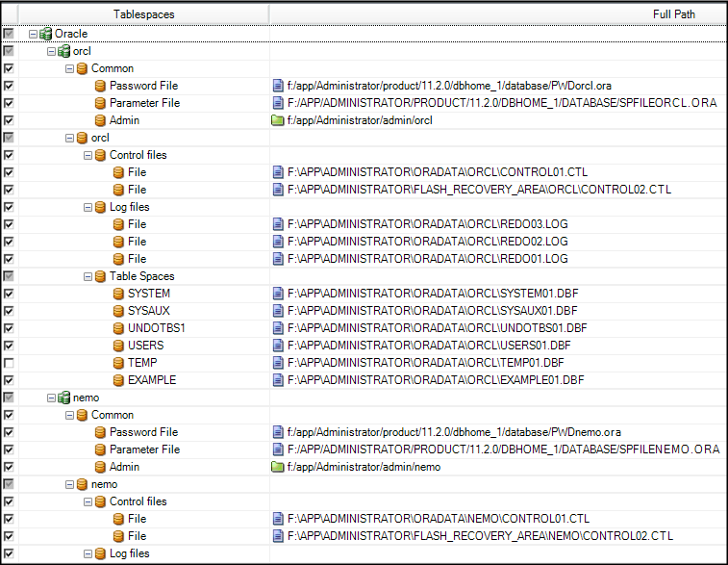Toggle the Oracle root checkbox

9,34
